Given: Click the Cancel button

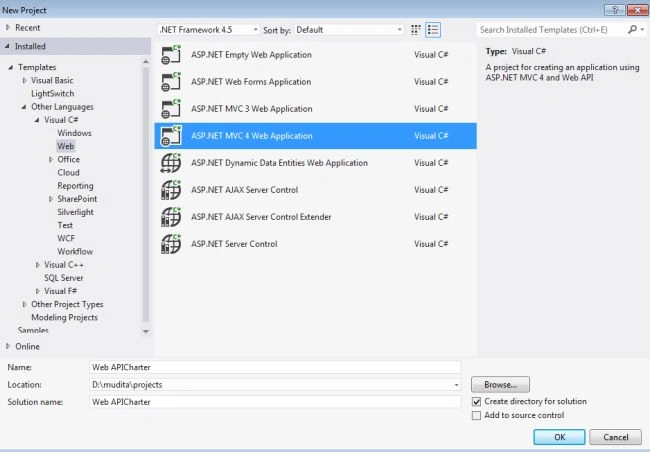Looking at the screenshot, I should coord(616,437).
